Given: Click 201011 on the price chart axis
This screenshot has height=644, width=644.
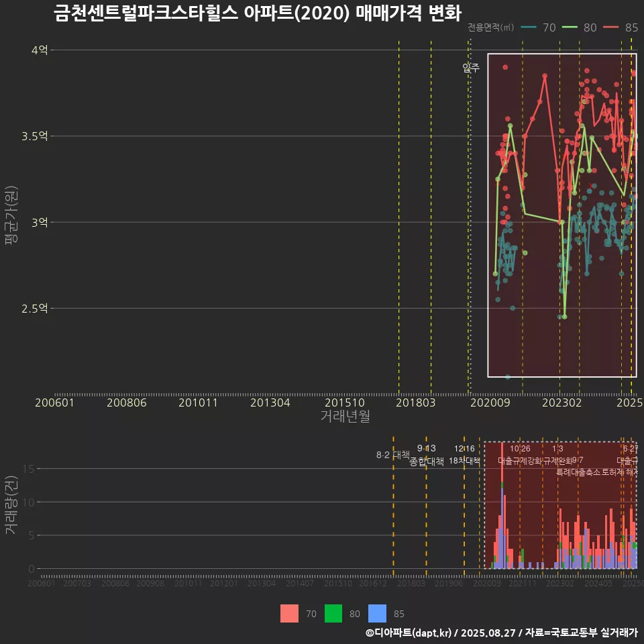Looking at the screenshot, I should pos(198,402).
